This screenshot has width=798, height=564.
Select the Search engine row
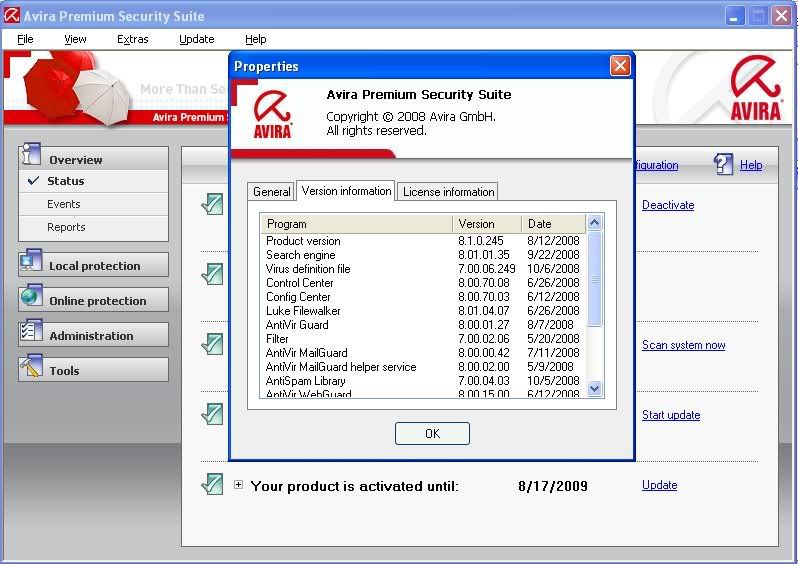pos(423,255)
